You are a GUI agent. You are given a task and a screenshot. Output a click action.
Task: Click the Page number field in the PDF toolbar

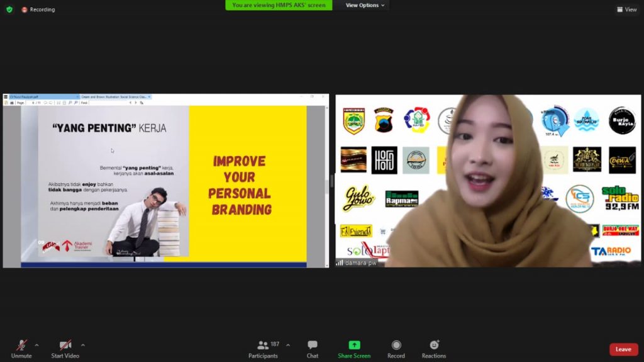(x=30, y=103)
